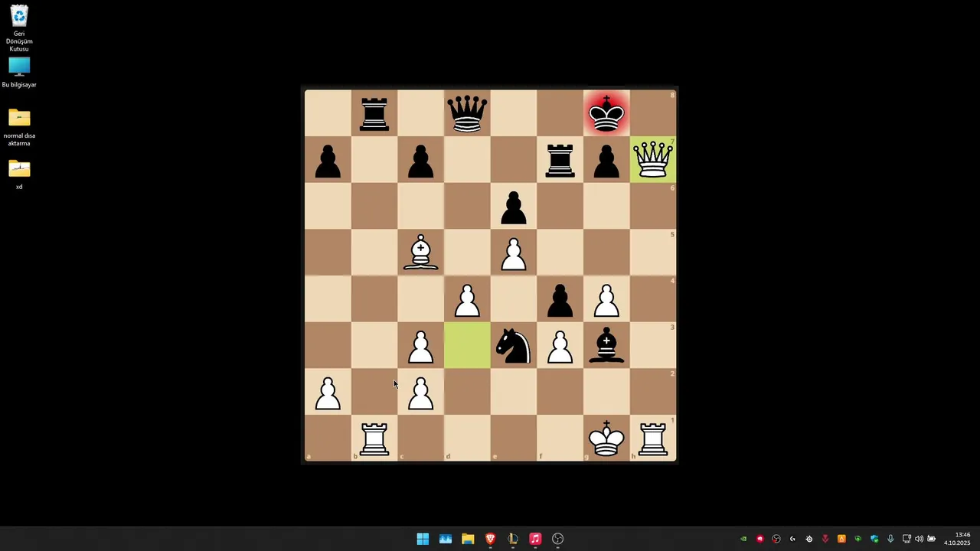Select the white pawn on e5
This screenshot has width=980, height=551.
click(514, 254)
